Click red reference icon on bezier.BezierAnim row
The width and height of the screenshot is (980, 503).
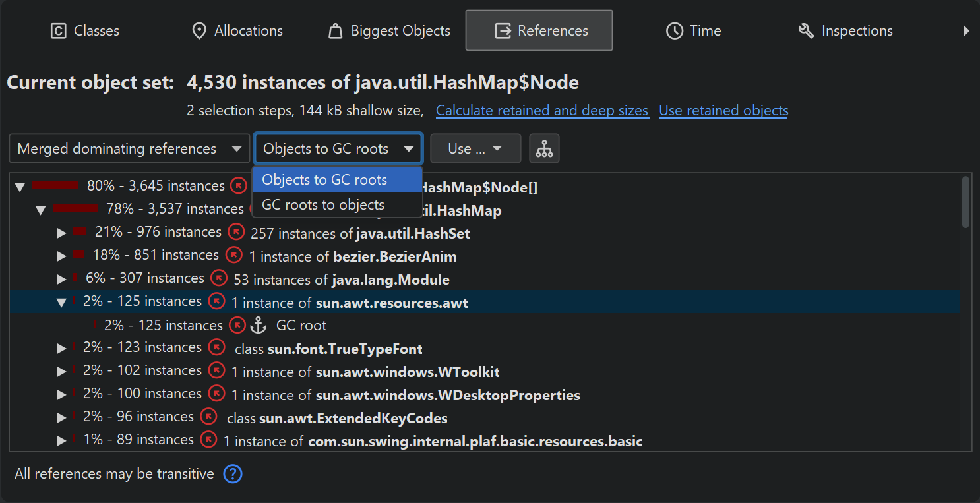[x=234, y=255]
